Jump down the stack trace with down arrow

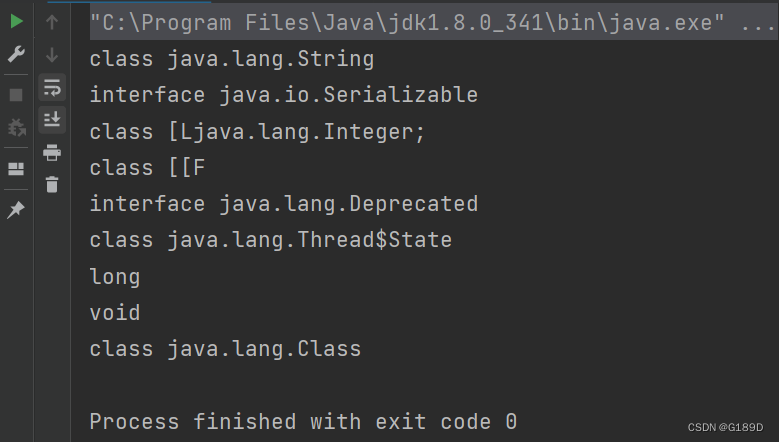pyautogui.click(x=52, y=55)
